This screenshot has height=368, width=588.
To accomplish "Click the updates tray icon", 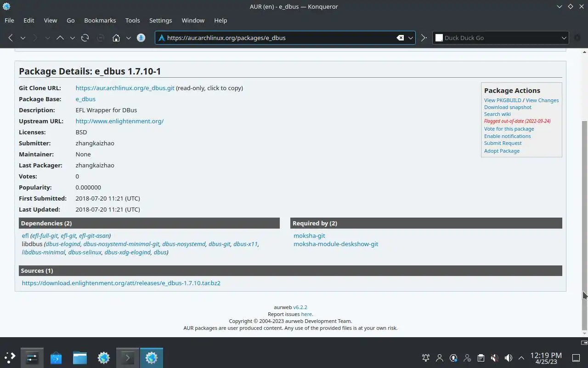I will (x=453, y=358).
